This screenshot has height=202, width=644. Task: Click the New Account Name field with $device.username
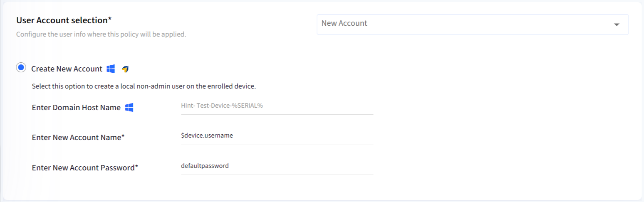(277, 136)
